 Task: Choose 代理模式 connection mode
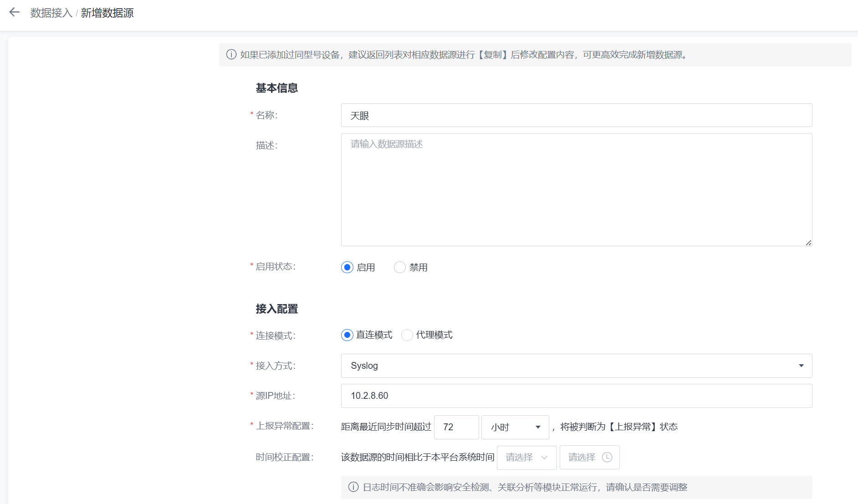click(407, 335)
